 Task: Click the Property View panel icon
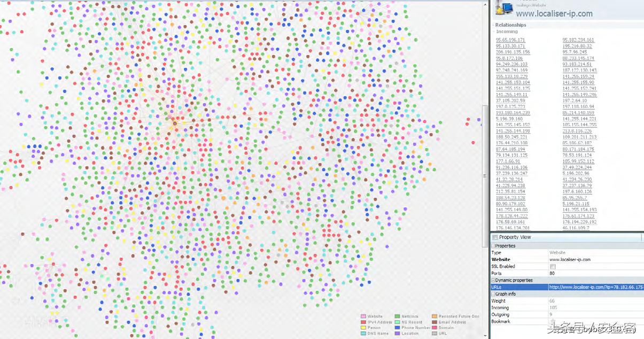[x=495, y=237]
